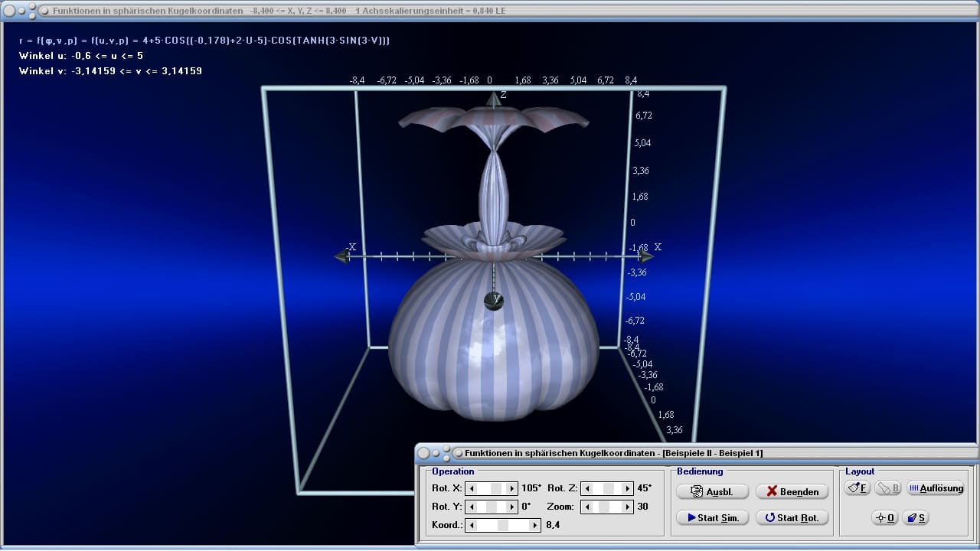
Task: Click the Winkel u range text
Action: point(81,56)
